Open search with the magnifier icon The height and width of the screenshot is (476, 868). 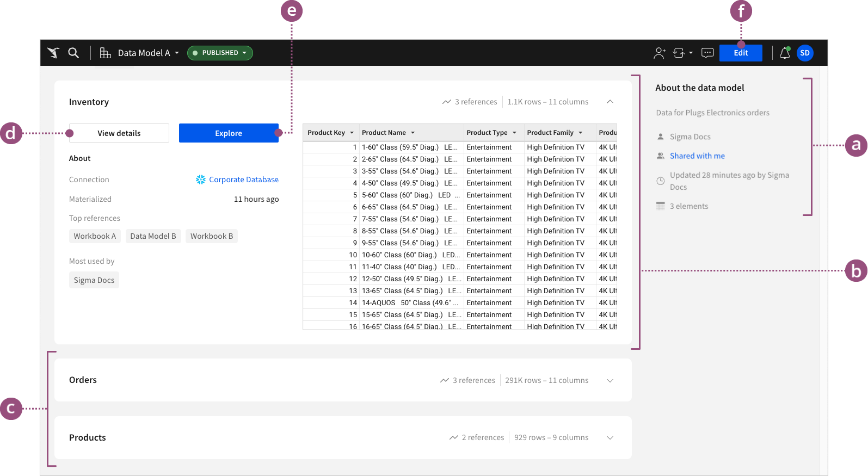[73, 53]
